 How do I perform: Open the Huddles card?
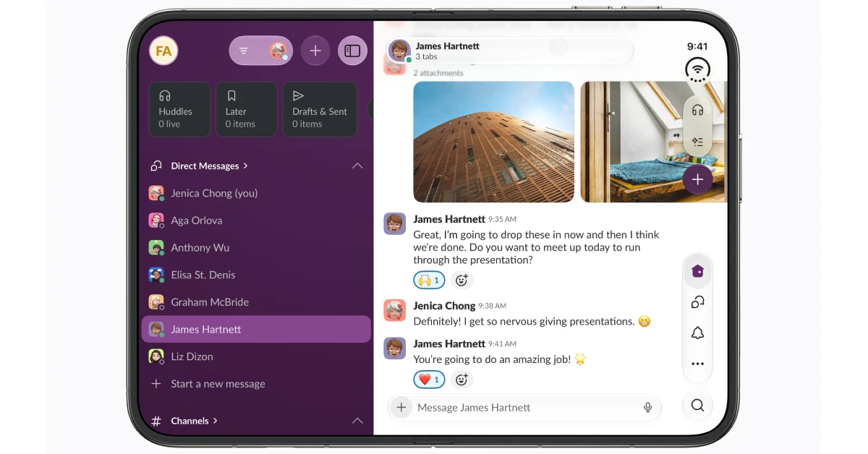coord(179,109)
